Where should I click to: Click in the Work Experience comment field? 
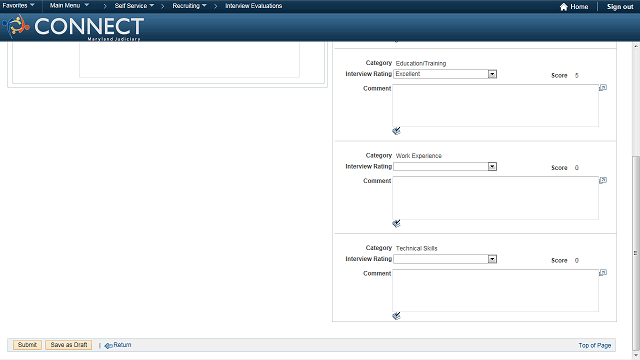coord(496,198)
